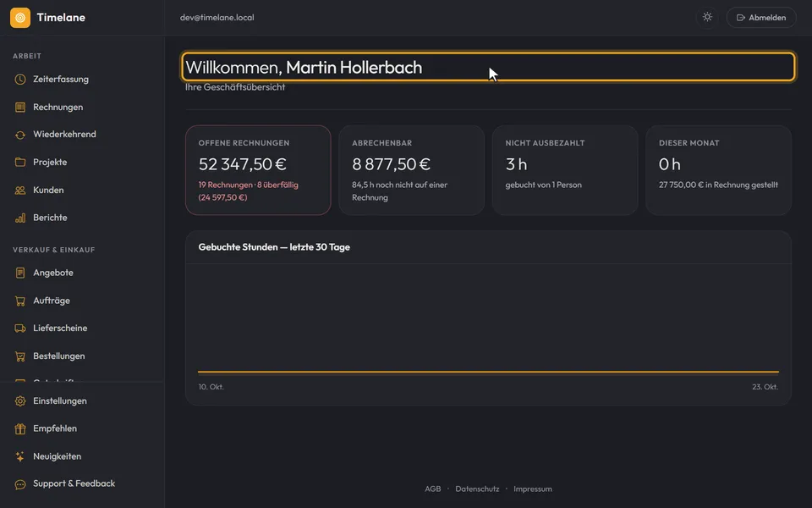This screenshot has width=812, height=508.
Task: Click the folder icon beside Projekte
Action: (x=20, y=163)
